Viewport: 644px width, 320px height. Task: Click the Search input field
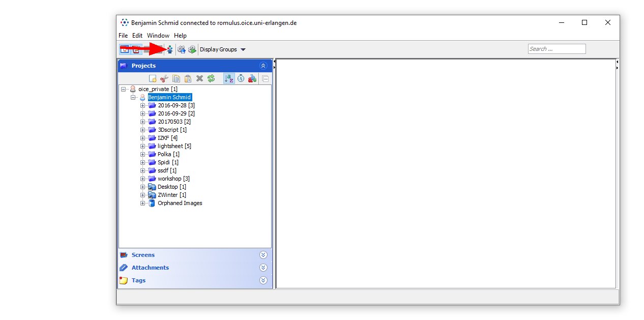(x=557, y=49)
